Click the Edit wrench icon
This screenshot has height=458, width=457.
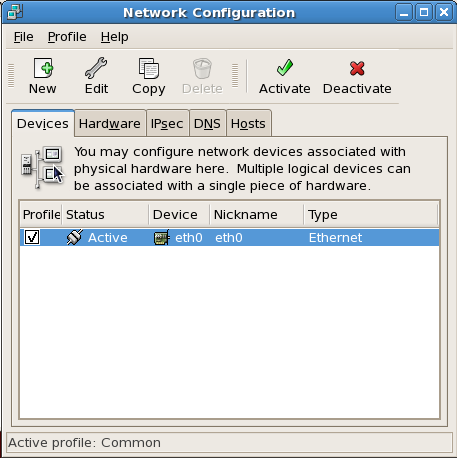pyautogui.click(x=96, y=68)
